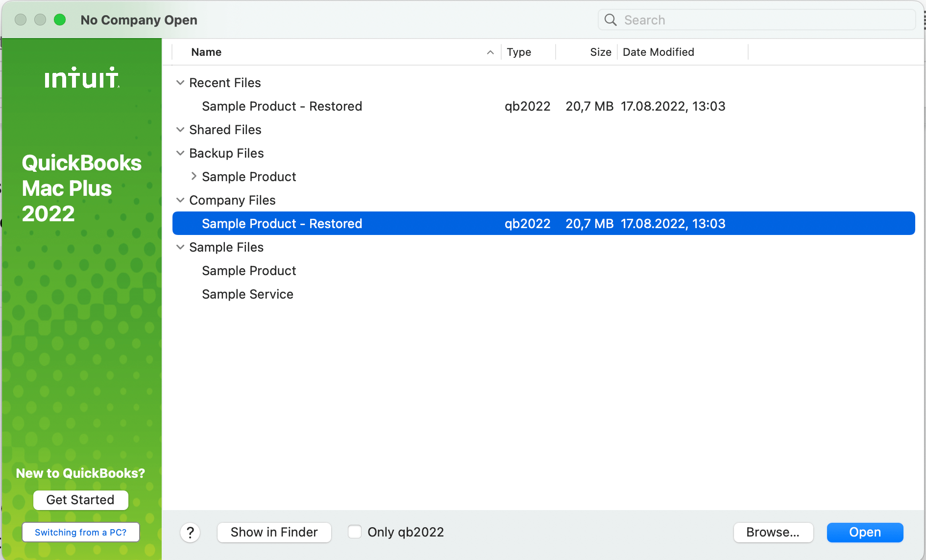Expand the Sample Product backup entry
Image resolution: width=926 pixels, height=560 pixels.
click(x=193, y=176)
